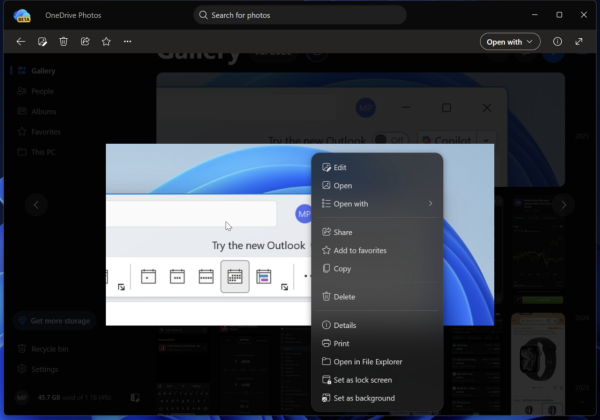The width and height of the screenshot is (600, 420).
Task: Click the share icon in the toolbar
Action: [x=85, y=41]
